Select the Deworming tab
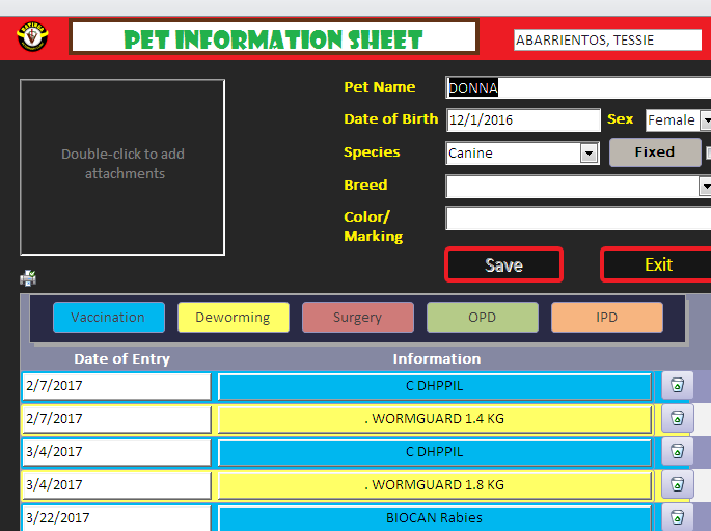The height and width of the screenshot is (531, 711). point(233,317)
